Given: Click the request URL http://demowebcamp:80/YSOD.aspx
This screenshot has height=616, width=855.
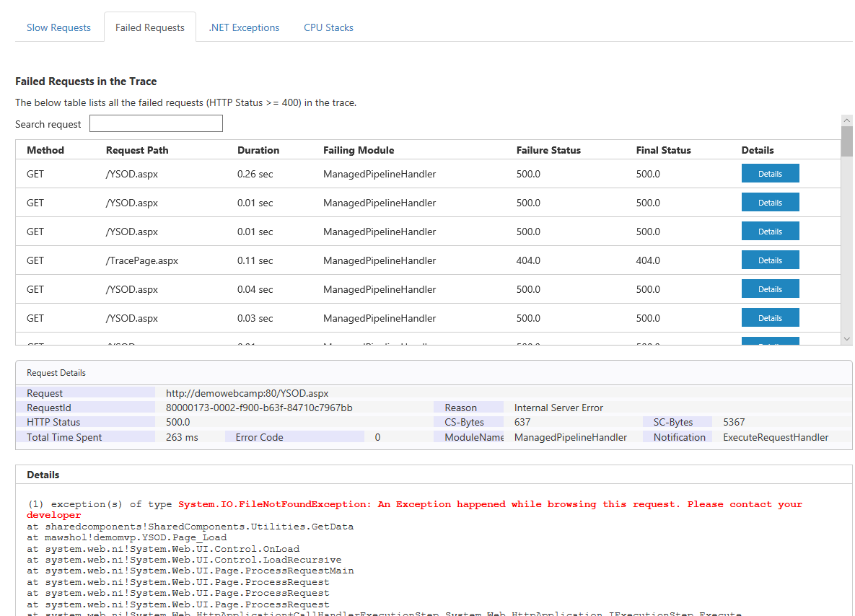Looking at the screenshot, I should click(x=247, y=393).
